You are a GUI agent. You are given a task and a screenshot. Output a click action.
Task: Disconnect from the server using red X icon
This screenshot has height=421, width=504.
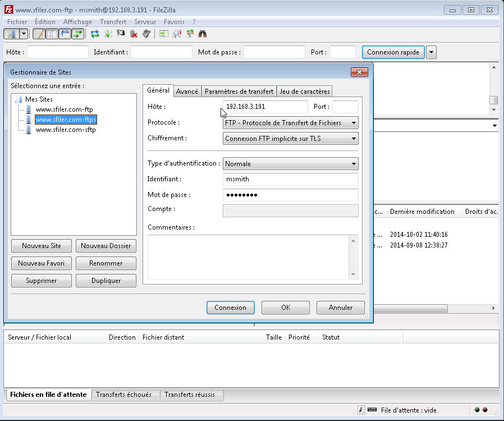tap(134, 34)
